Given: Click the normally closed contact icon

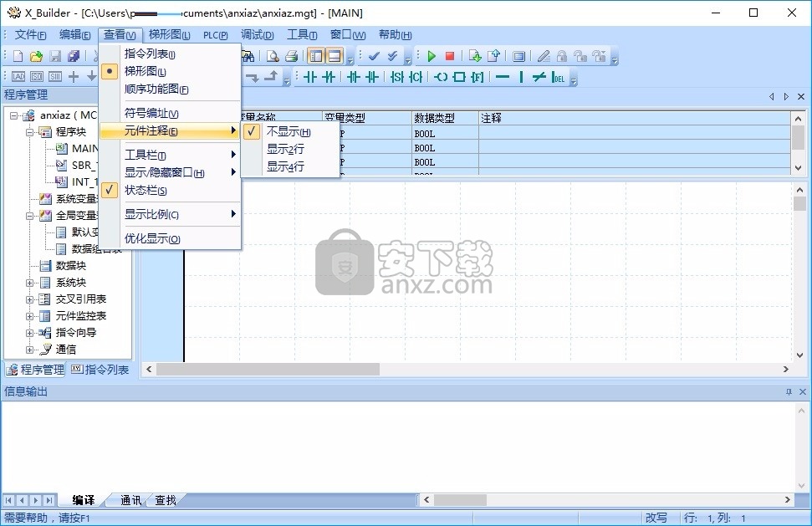Looking at the screenshot, I should (329, 77).
